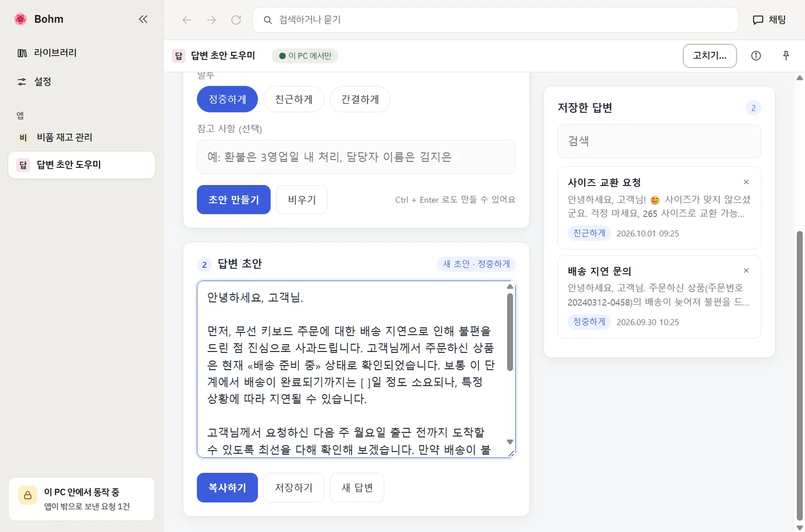The height and width of the screenshot is (532, 805).
Task: Go back with the left arrow
Action: click(x=187, y=20)
